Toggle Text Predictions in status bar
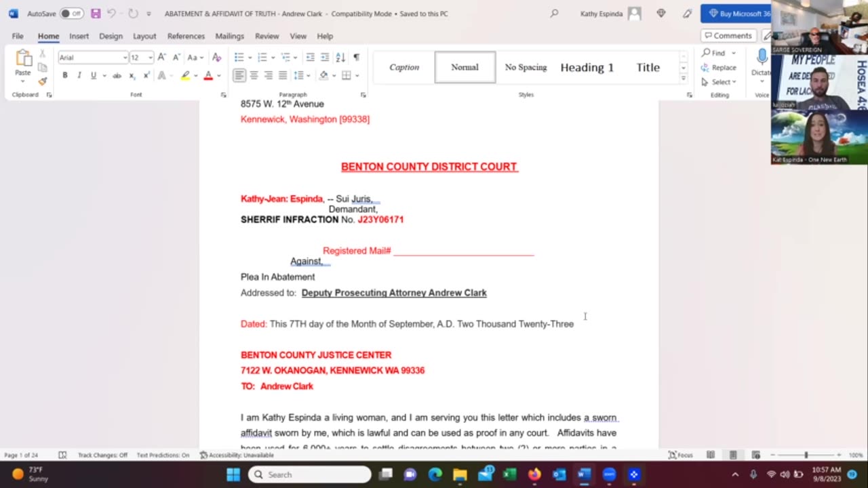868x488 pixels. [163, 455]
